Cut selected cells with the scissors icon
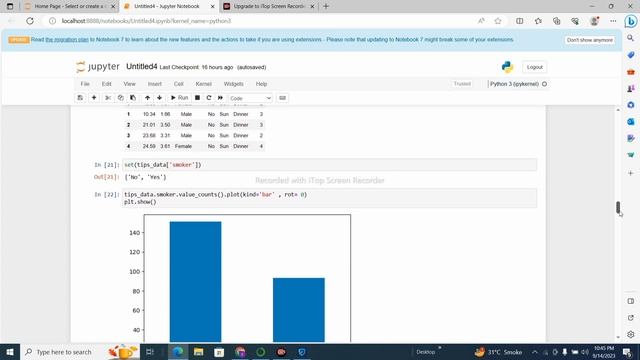640x360 pixels. click(x=108, y=98)
